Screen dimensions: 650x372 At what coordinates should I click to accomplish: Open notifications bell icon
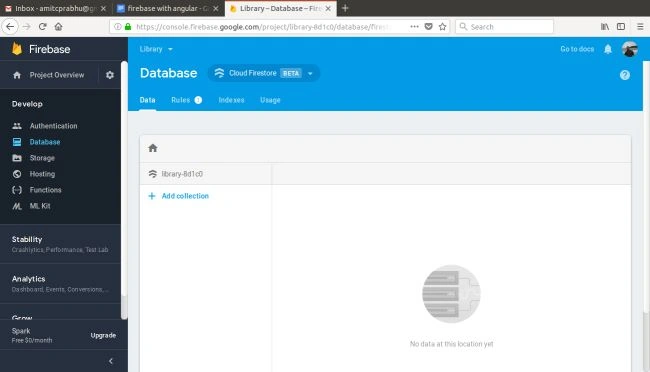(608, 49)
